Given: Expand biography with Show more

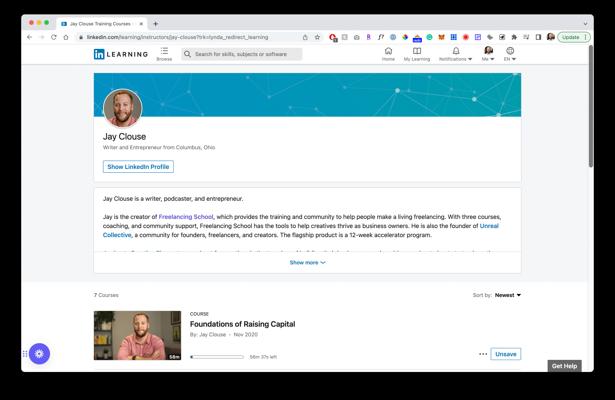Looking at the screenshot, I should tap(307, 262).
